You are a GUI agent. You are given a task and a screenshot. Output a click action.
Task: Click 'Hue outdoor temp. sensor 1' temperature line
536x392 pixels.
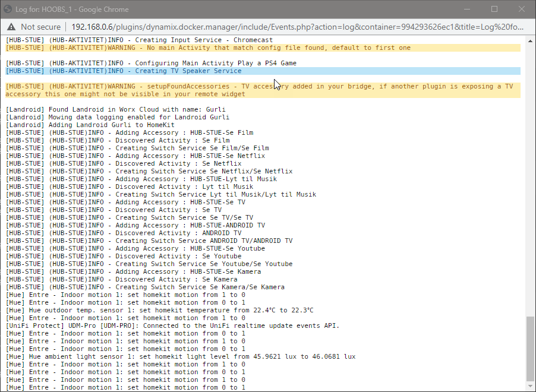(x=160, y=310)
